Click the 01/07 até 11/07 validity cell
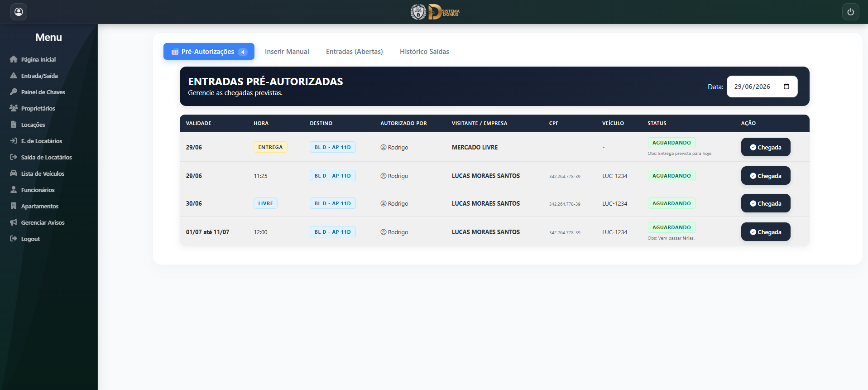This screenshot has height=390, width=868. pyautogui.click(x=207, y=232)
